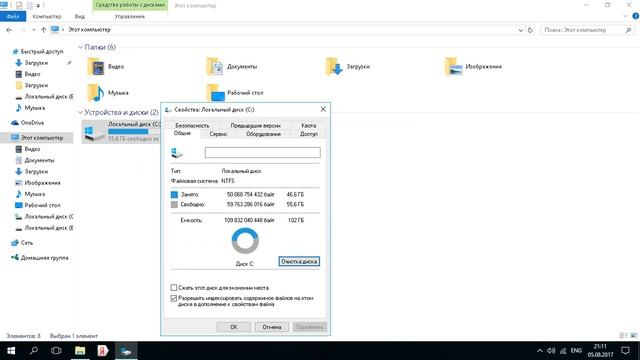Click the Forward navigation arrow
640x360 pixels.
23,30
